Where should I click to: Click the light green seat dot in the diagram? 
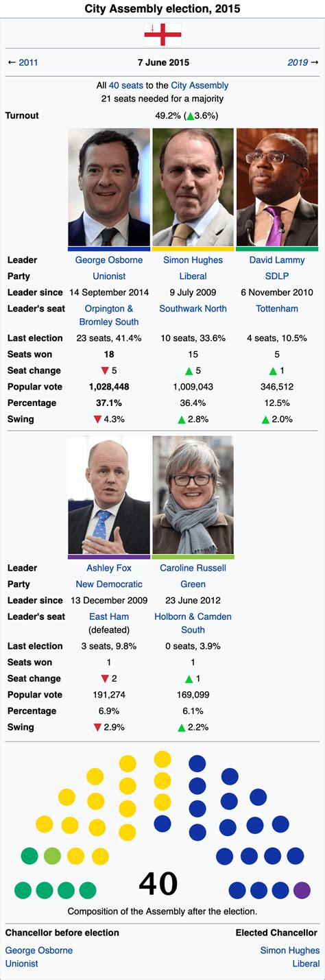[x=52, y=856]
